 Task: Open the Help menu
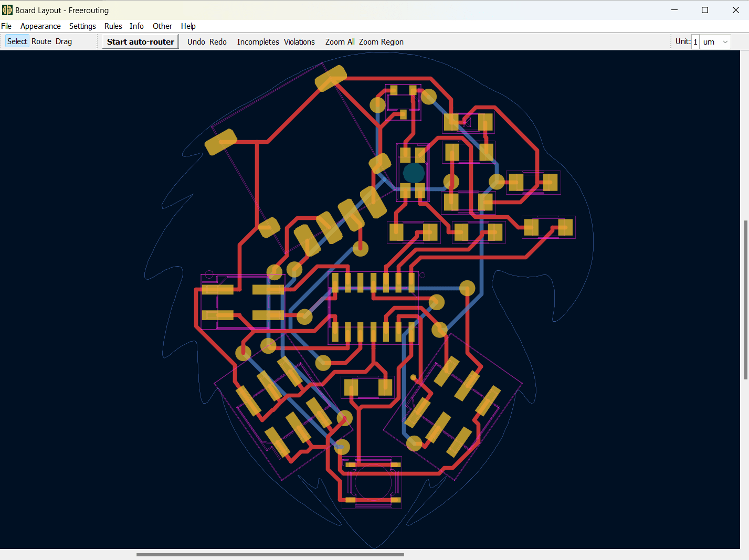pos(188,26)
